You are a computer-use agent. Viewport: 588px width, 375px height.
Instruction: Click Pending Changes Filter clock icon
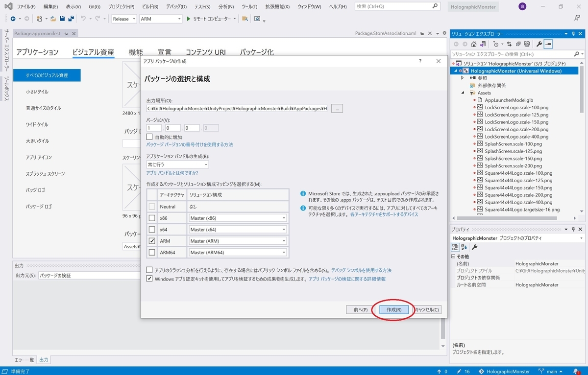click(496, 44)
